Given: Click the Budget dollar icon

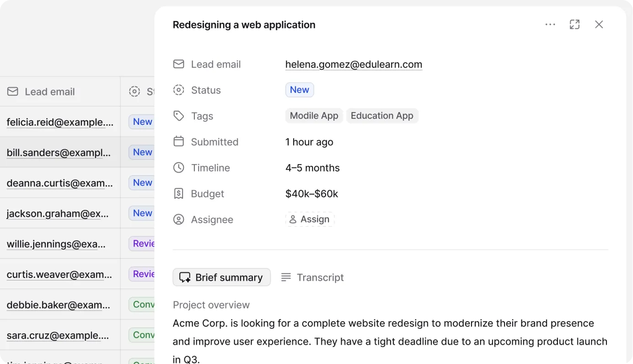Looking at the screenshot, I should coord(178,193).
